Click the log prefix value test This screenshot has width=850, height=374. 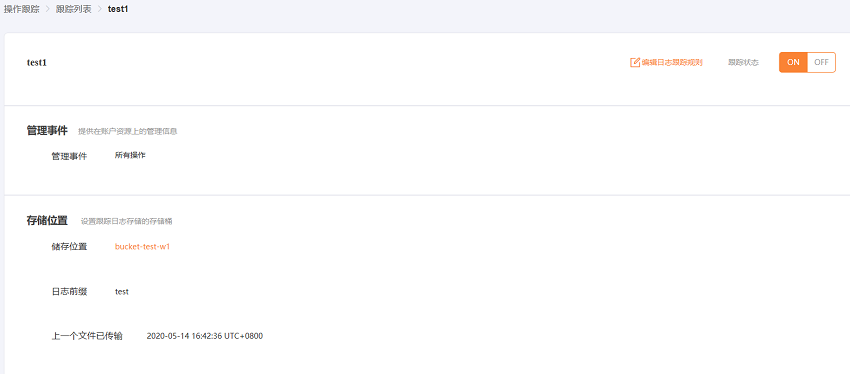(x=122, y=292)
